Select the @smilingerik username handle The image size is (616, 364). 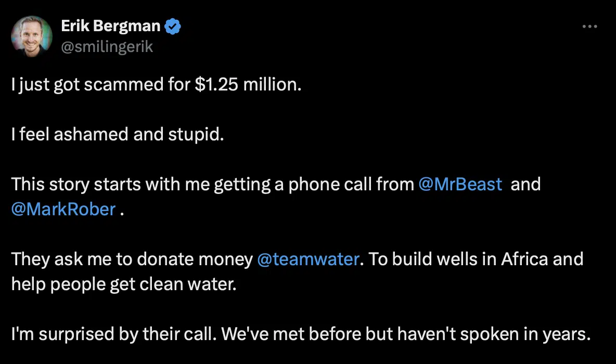click(108, 46)
